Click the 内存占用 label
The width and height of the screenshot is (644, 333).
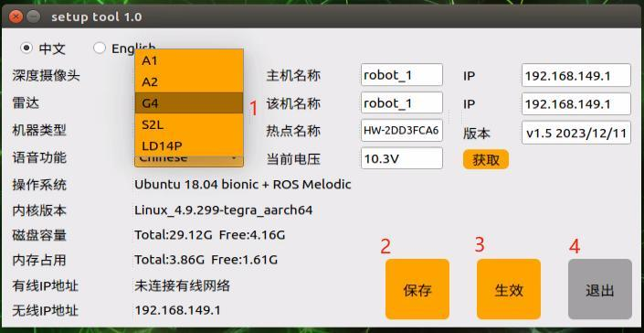(39, 260)
